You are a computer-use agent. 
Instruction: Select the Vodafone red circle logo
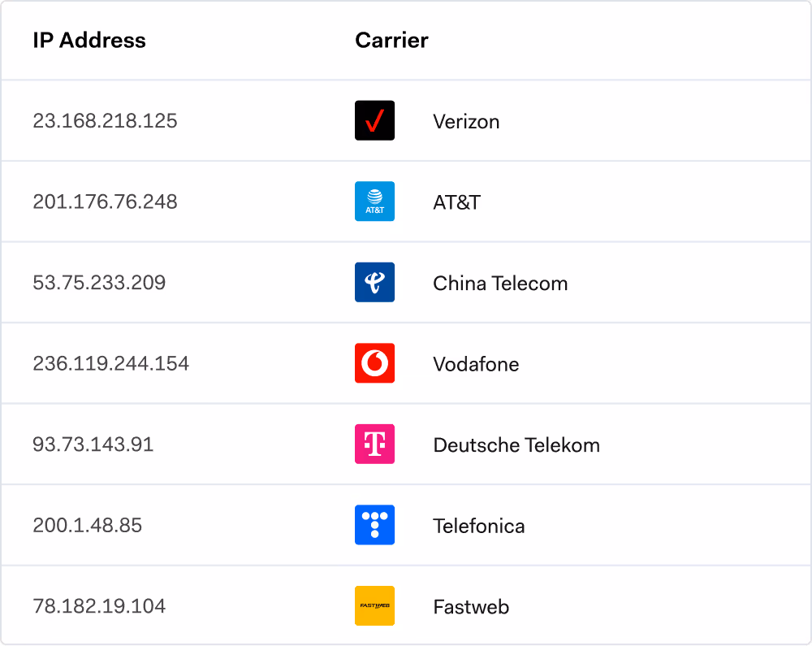(374, 363)
